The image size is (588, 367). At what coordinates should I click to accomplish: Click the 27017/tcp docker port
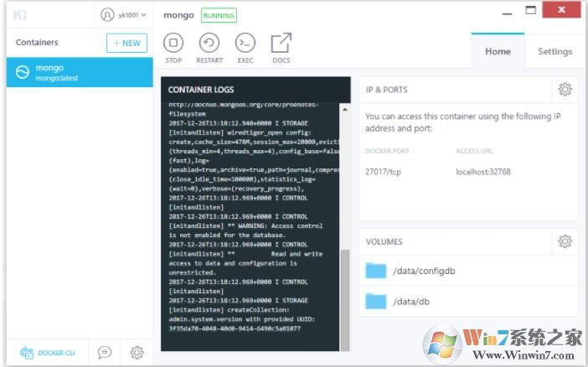(x=383, y=172)
